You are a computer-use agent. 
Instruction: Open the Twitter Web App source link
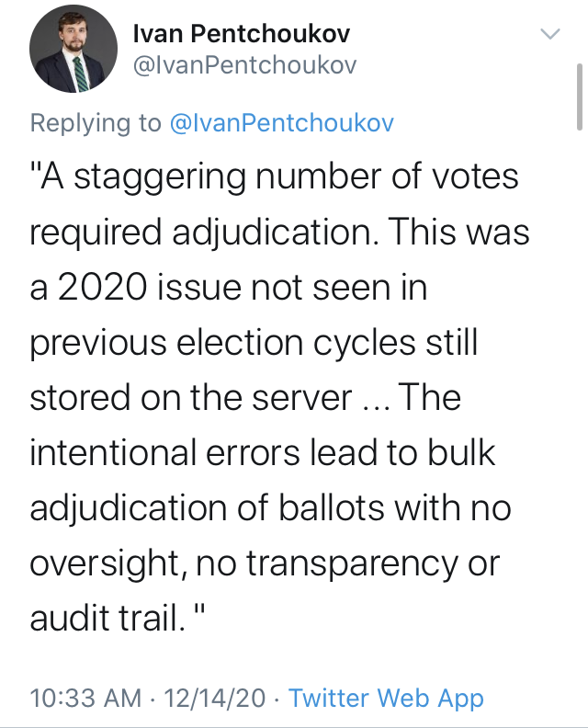386,698
